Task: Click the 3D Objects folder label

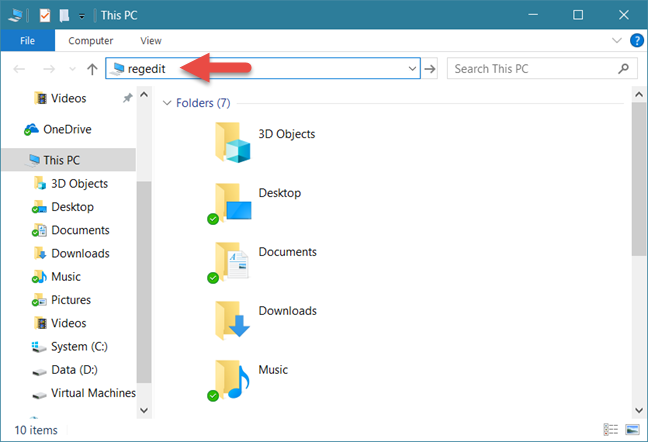Action: tap(287, 134)
